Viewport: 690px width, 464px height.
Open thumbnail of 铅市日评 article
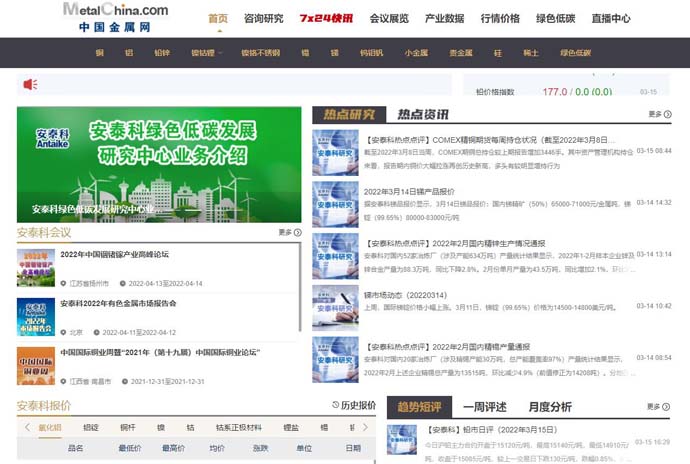click(x=402, y=439)
